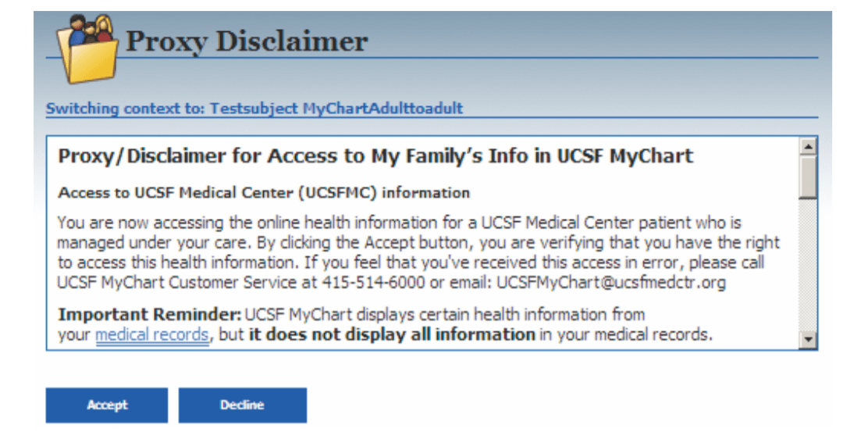
Task: Select the Testsubject MyChartAdulttoadult name
Action: [x=336, y=109]
